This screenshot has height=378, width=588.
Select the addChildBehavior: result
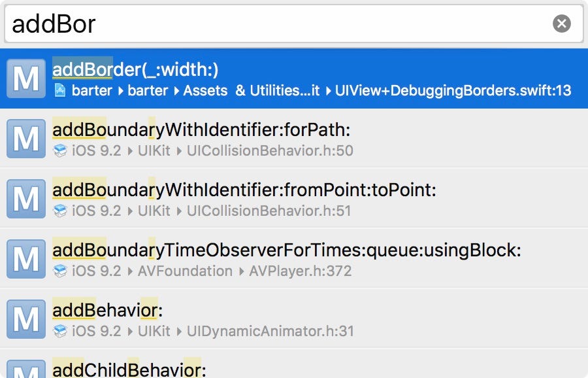click(294, 364)
